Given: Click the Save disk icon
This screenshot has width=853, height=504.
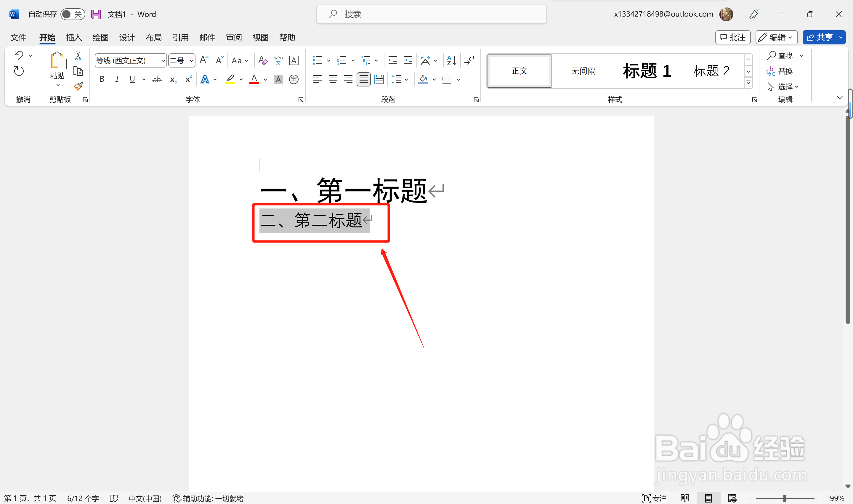Looking at the screenshot, I should [96, 14].
